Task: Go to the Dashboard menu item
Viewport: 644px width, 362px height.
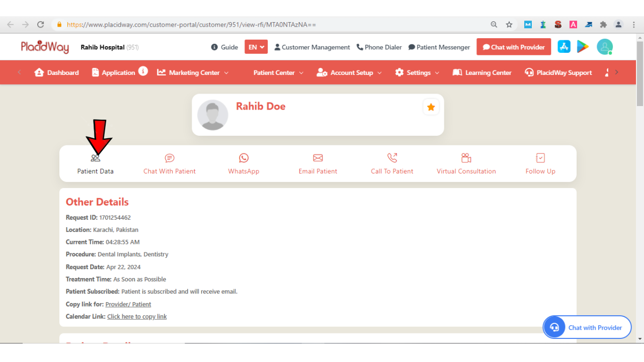Action: (57, 72)
